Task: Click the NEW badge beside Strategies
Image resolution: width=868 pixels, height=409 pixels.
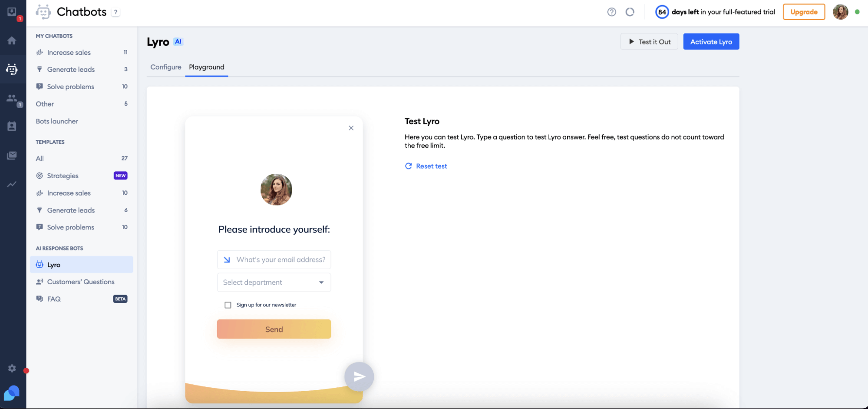Action: click(121, 176)
